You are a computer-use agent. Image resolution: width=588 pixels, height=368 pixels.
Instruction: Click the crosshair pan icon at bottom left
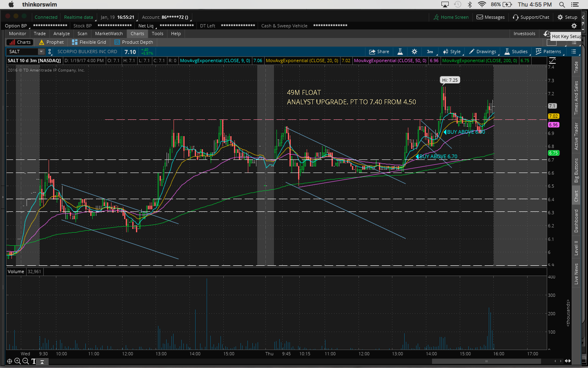click(x=9, y=361)
